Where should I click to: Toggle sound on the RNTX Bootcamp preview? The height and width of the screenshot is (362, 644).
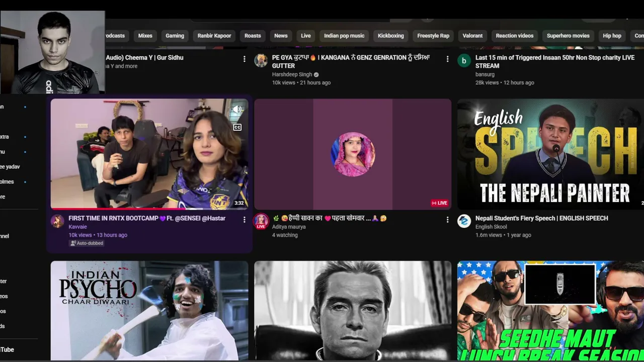pos(237,110)
